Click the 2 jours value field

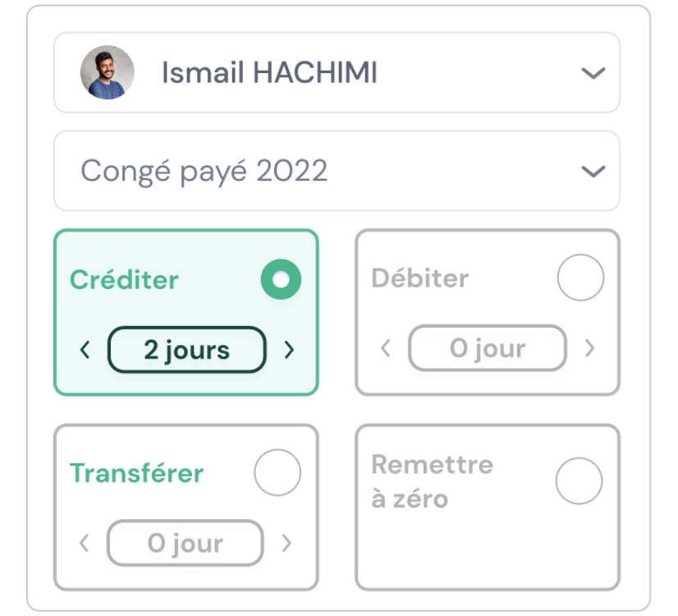point(187,350)
